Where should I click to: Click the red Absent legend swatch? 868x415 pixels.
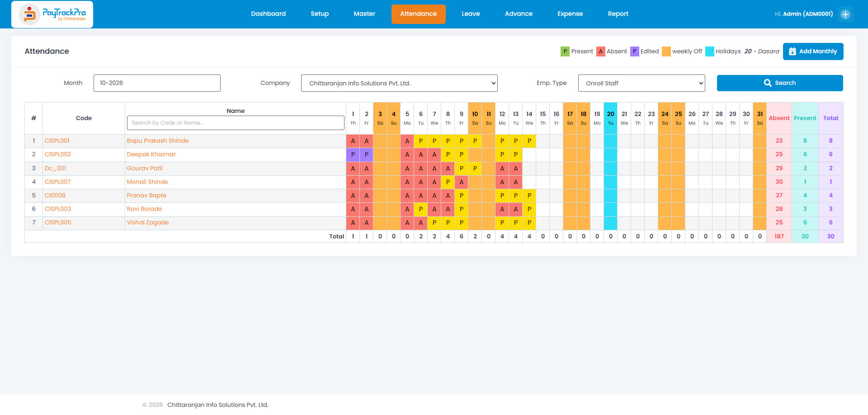pos(600,51)
